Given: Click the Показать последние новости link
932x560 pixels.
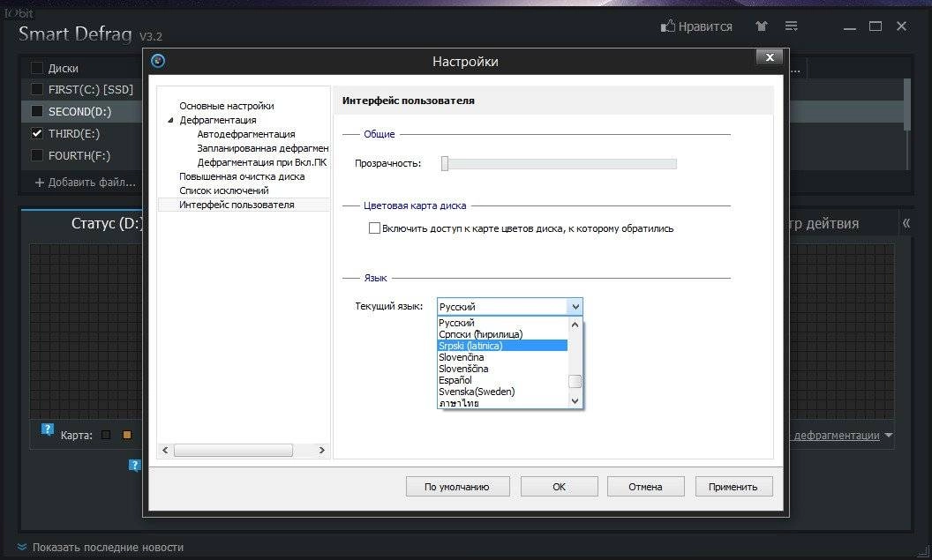Looking at the screenshot, I should 108,547.
